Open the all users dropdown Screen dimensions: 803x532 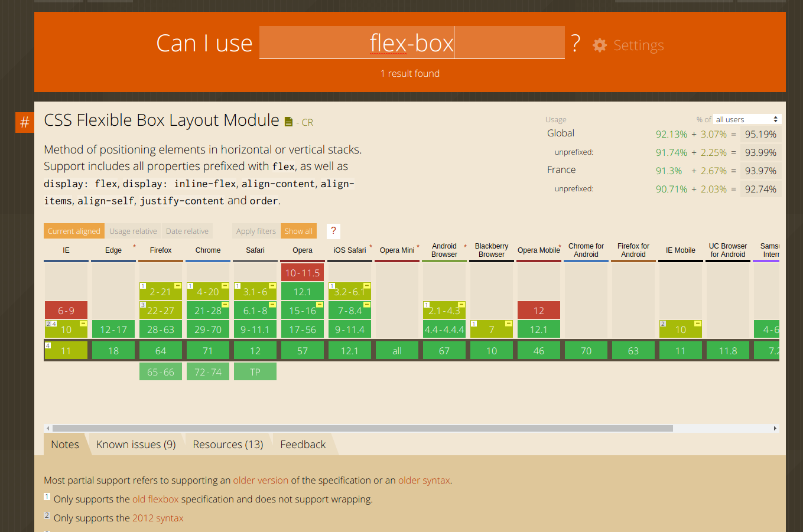pos(747,119)
